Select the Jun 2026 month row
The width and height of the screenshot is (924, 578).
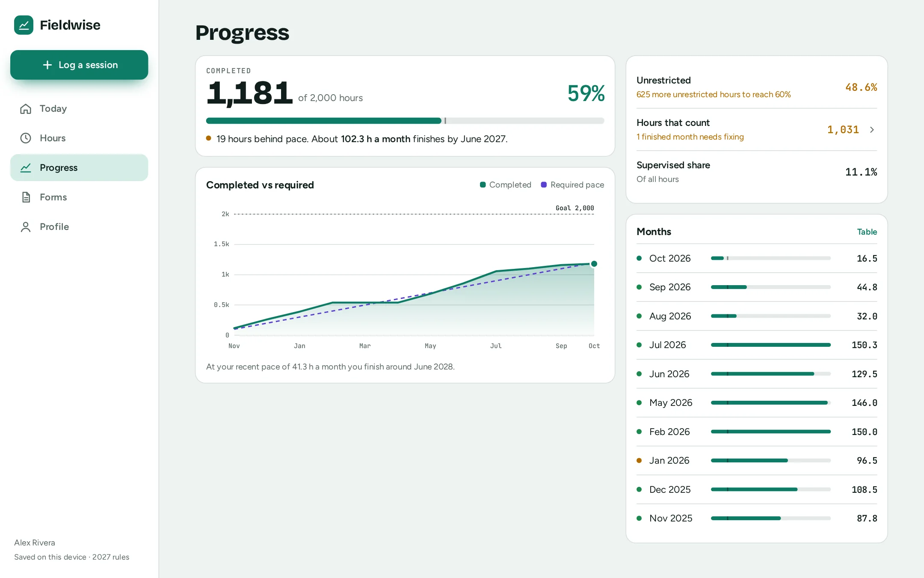756,374
